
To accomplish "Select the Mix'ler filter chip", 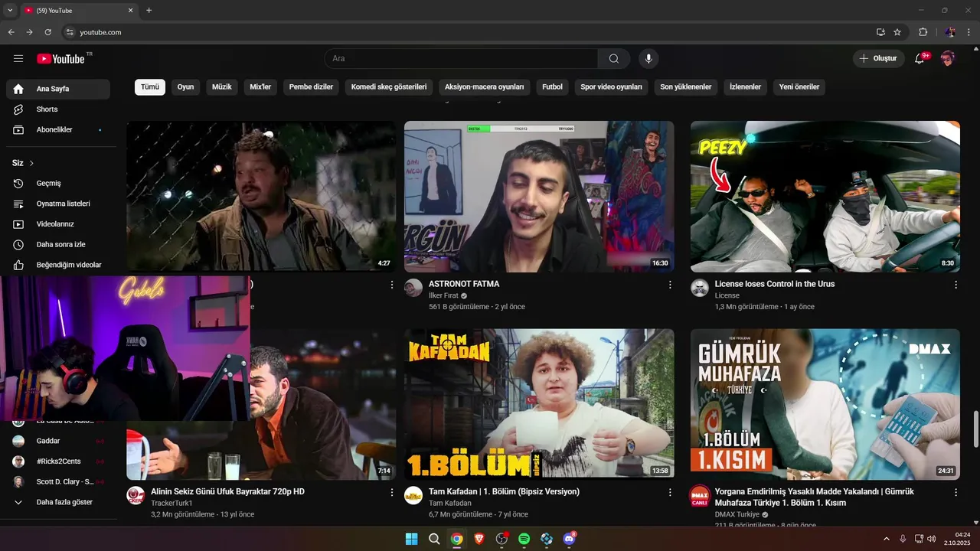I will pyautogui.click(x=261, y=87).
